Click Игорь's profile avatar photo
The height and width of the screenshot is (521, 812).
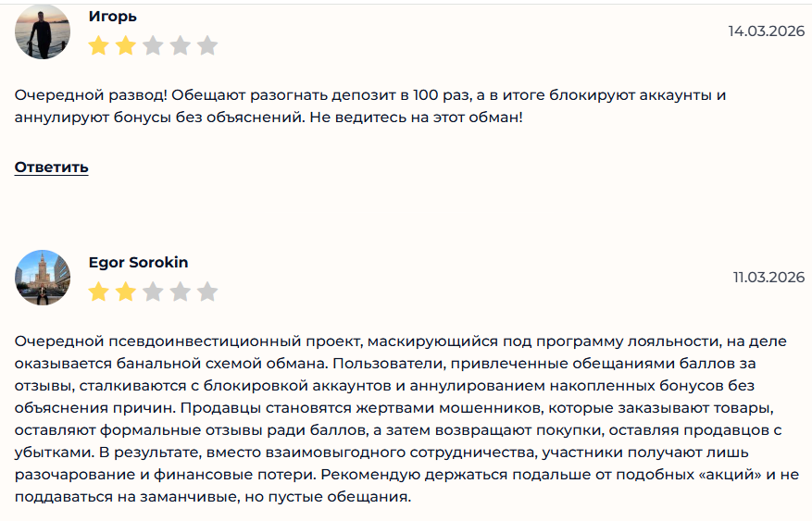pyautogui.click(x=43, y=31)
